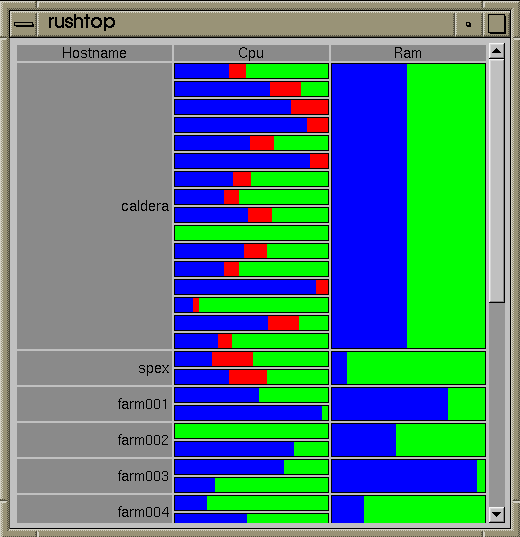The width and height of the screenshot is (520, 537).
Task: Click the scrollbar down arrow
Action: pos(496,514)
